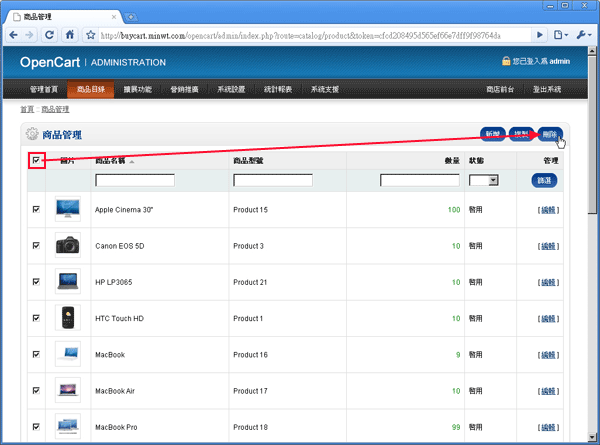Click the browser Forward arrow

[x=29, y=35]
